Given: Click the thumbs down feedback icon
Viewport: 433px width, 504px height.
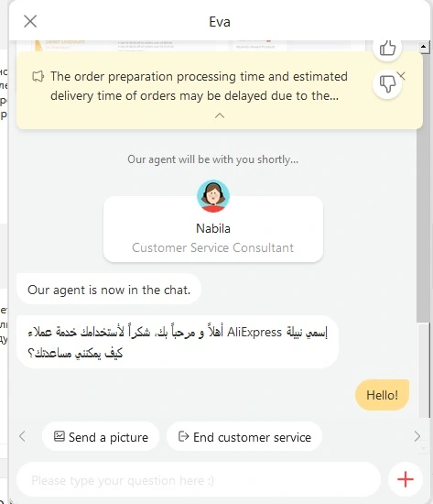Looking at the screenshot, I should [x=387, y=84].
